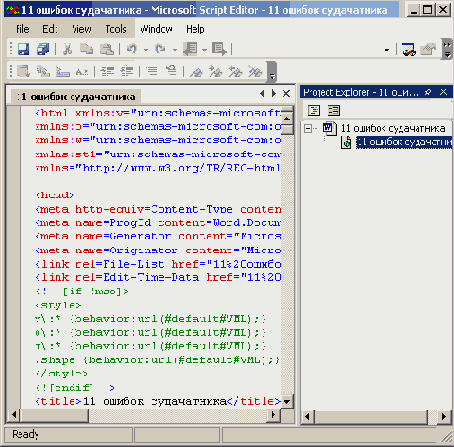This screenshot has height=447, width=454.
Task: Open the View menu
Action: point(82,29)
